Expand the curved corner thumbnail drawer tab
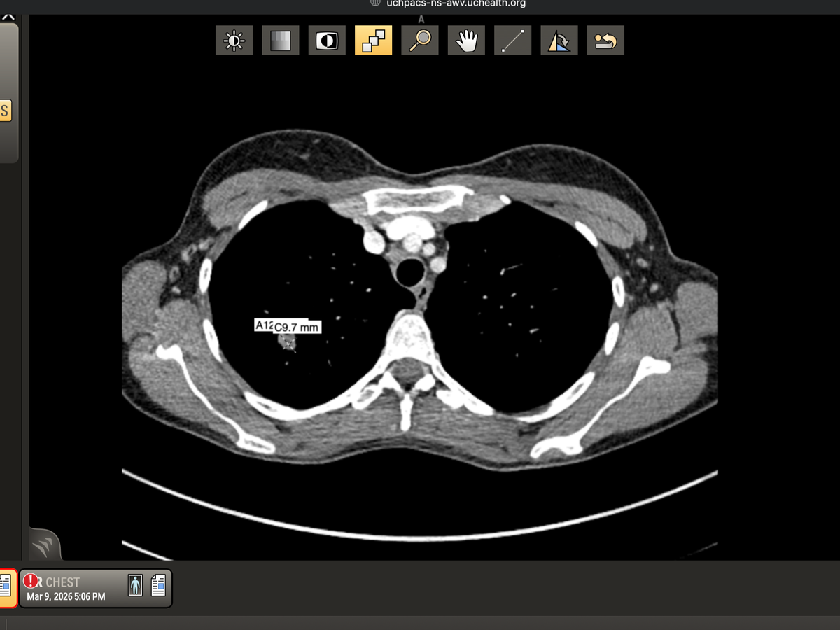840x630 pixels. pos(44,546)
